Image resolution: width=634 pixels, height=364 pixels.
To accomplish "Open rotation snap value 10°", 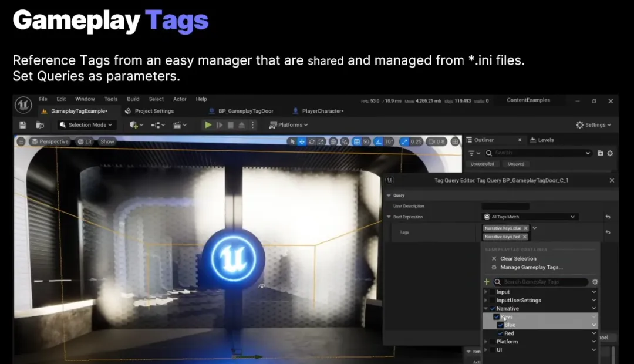I will click(x=389, y=141).
